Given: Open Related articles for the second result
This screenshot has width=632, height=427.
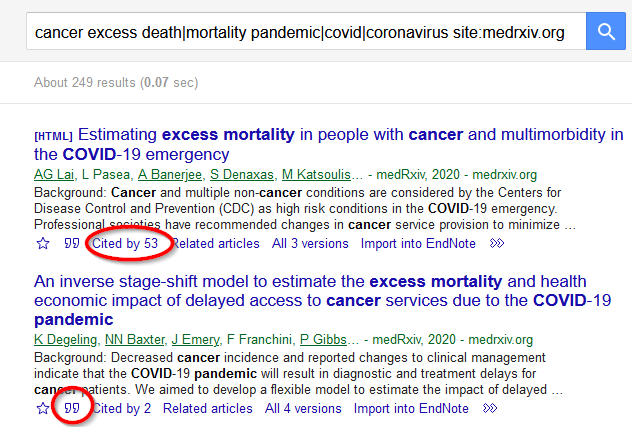Looking at the screenshot, I should (x=208, y=408).
